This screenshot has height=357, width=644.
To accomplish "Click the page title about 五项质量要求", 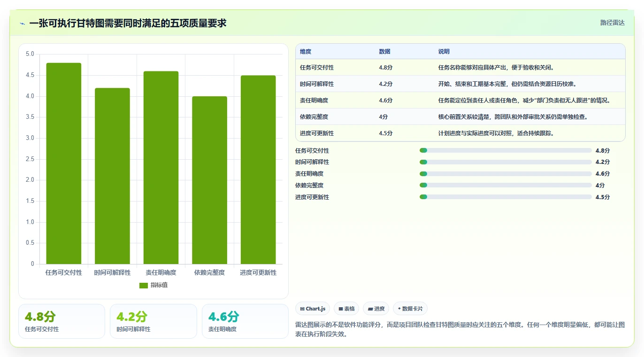I will coord(128,23).
